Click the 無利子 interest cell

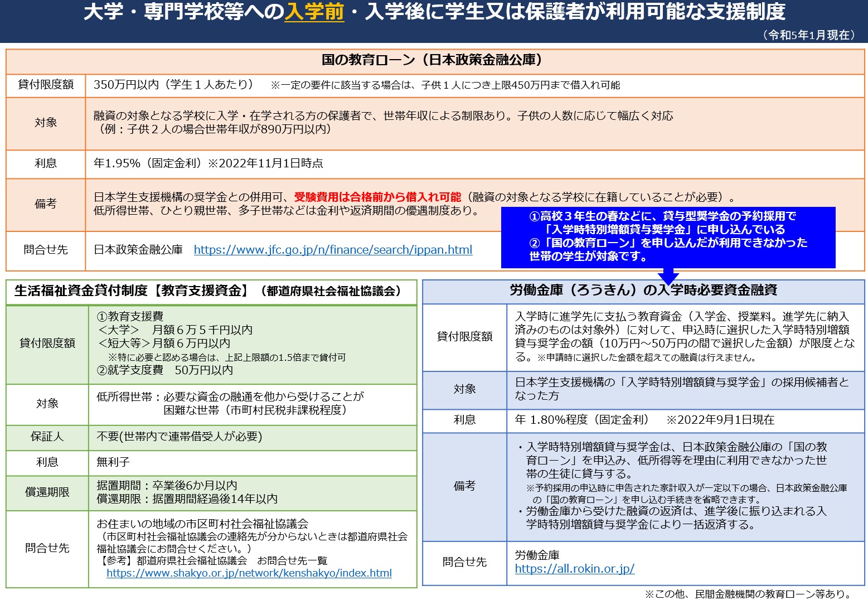click(113, 462)
